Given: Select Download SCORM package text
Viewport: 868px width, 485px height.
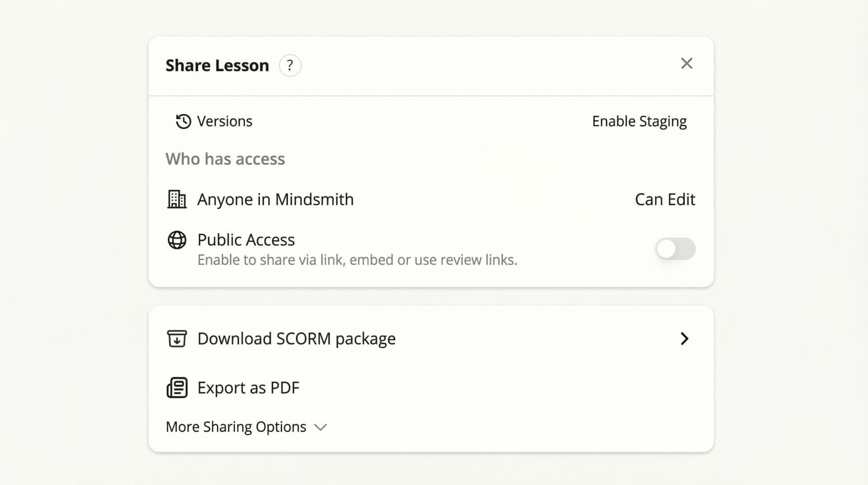Looking at the screenshot, I should coord(296,338).
